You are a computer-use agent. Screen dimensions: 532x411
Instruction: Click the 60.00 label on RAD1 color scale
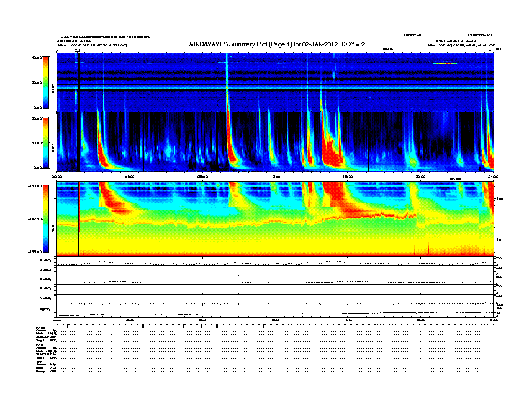(x=36, y=118)
